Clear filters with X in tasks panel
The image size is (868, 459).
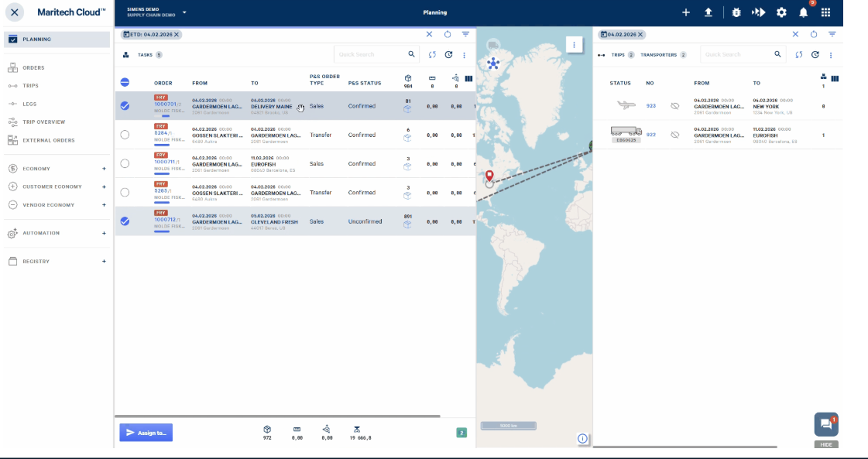(x=429, y=34)
